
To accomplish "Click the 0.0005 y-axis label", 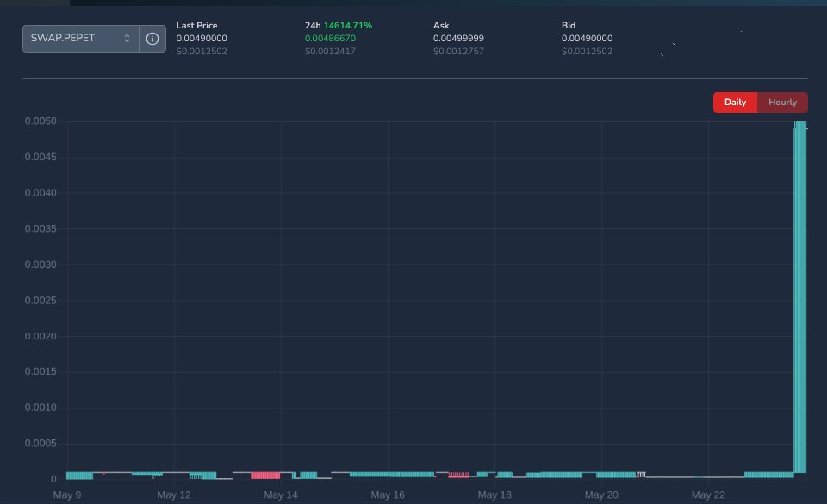I will click(40, 444).
